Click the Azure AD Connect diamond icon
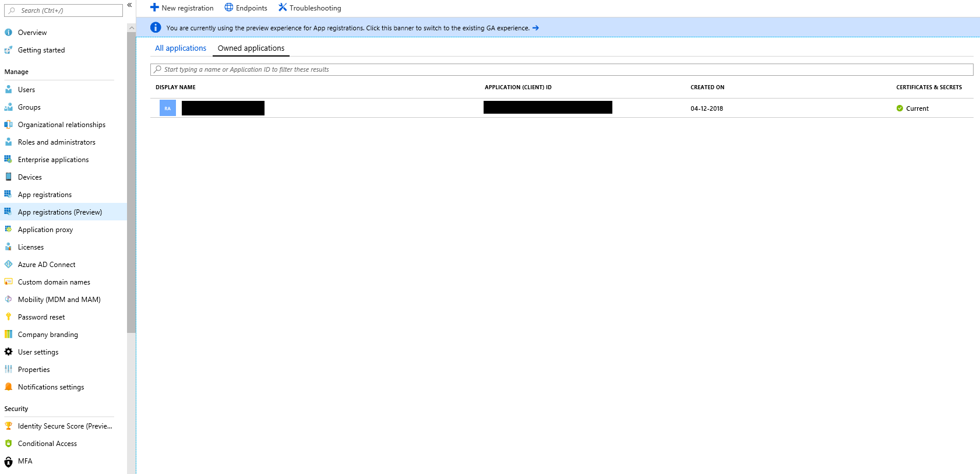The image size is (980, 474). [x=8, y=264]
